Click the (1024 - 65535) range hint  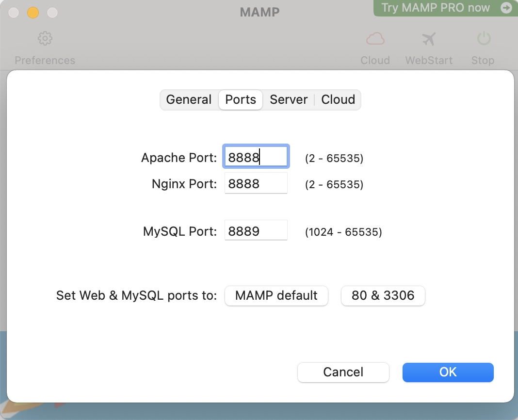[x=343, y=232]
